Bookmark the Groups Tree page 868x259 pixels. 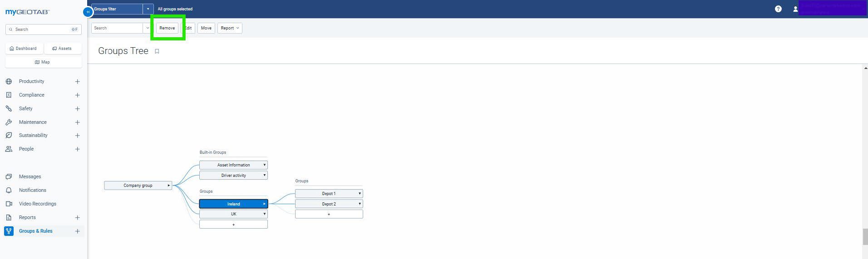click(157, 51)
